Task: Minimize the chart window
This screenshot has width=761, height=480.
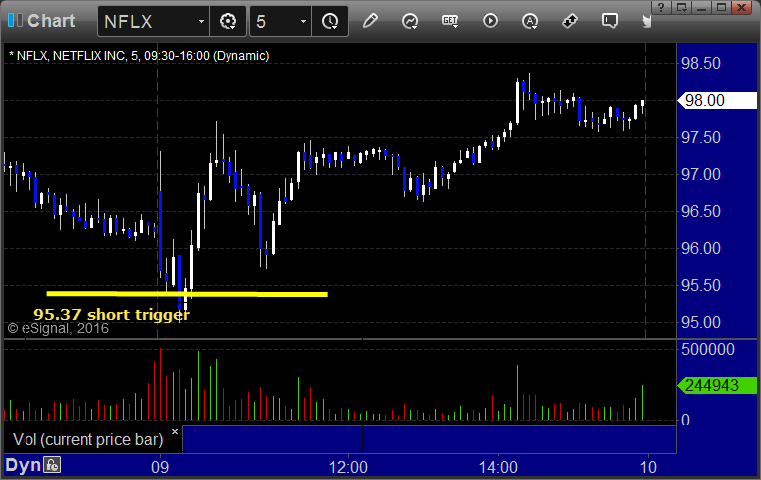Action: point(701,7)
